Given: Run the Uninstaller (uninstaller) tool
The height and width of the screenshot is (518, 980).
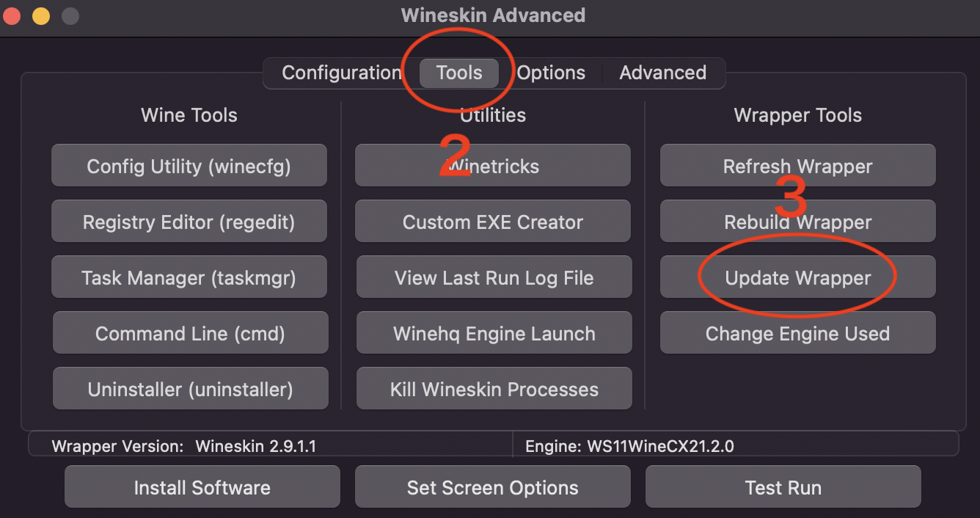Looking at the screenshot, I should click(190, 389).
